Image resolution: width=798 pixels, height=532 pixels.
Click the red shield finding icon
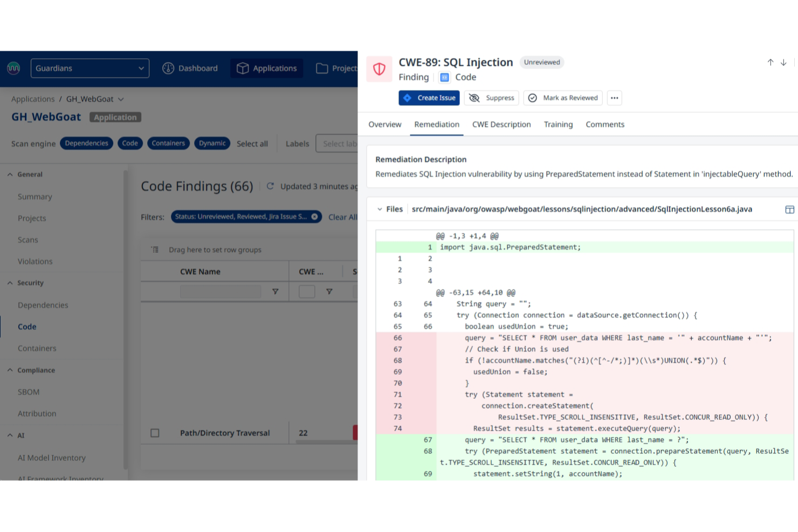coord(379,69)
